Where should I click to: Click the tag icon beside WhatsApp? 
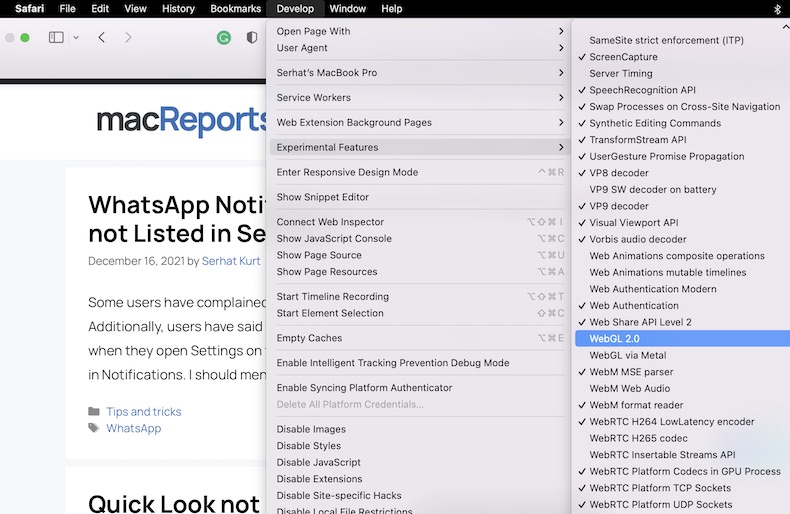[x=94, y=428]
